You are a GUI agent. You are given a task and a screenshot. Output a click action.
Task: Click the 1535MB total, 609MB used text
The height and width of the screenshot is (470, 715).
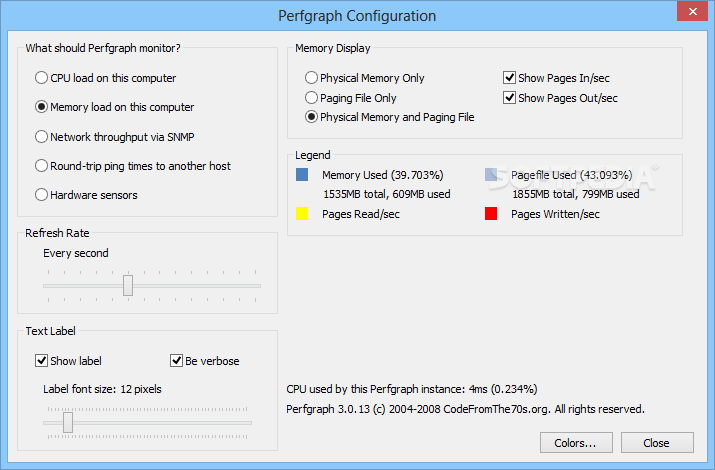click(x=387, y=194)
